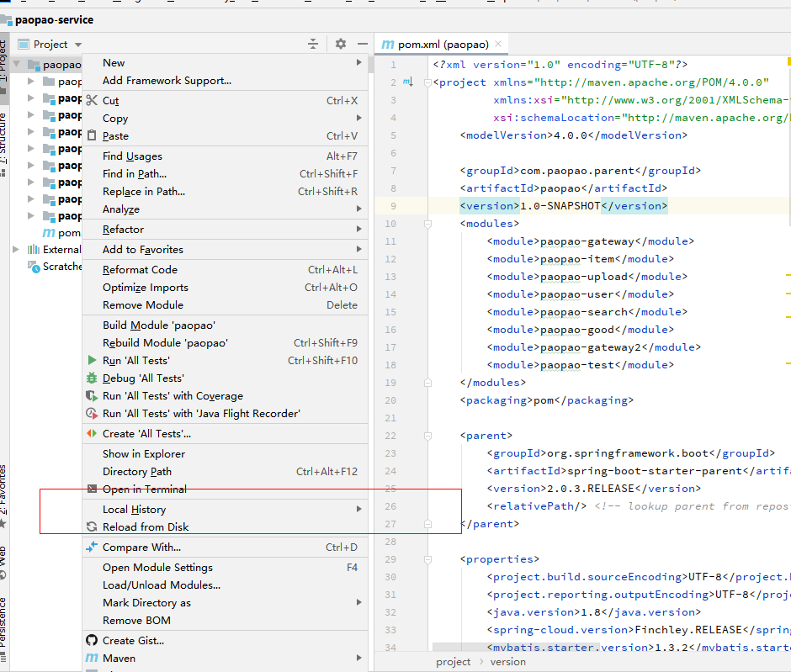This screenshot has width=791, height=672.
Task: Close the pom.xml (paopao) editor tab
Action: click(498, 44)
